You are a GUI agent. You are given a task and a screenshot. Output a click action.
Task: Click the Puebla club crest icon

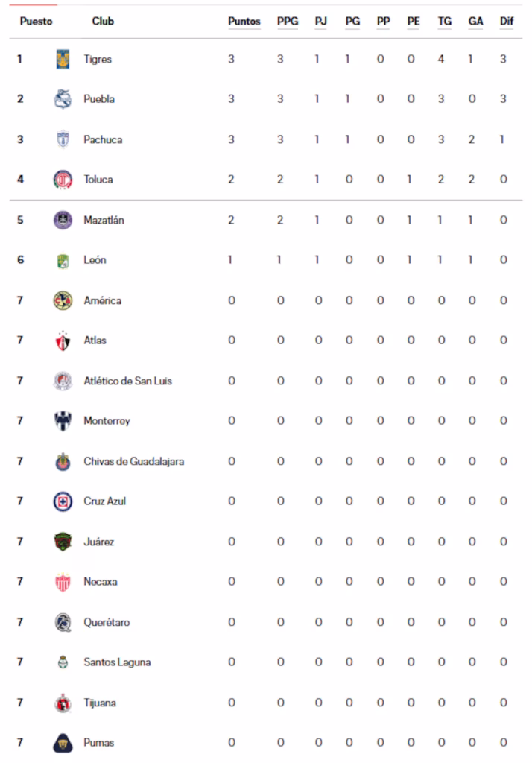[63, 99]
